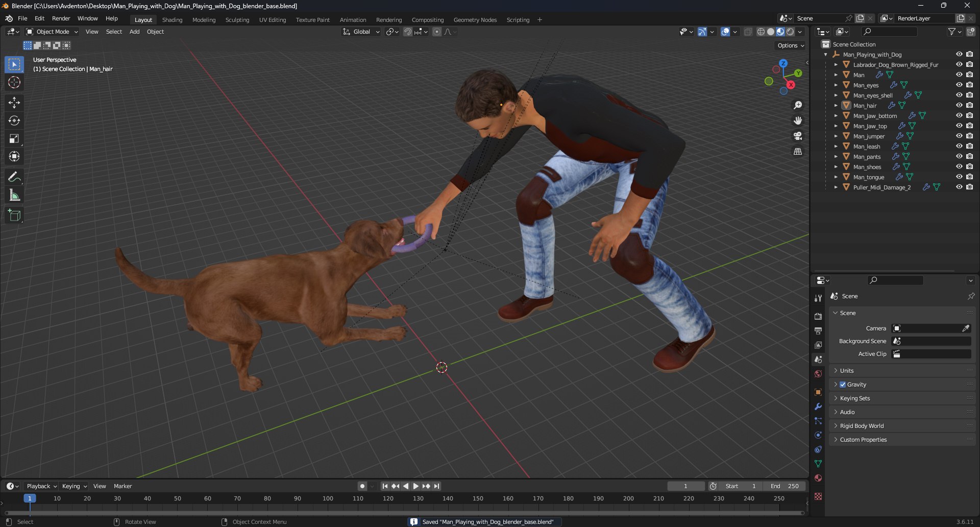The height and width of the screenshot is (527, 980).
Task: Open the Material properties tab
Action: pos(818,478)
